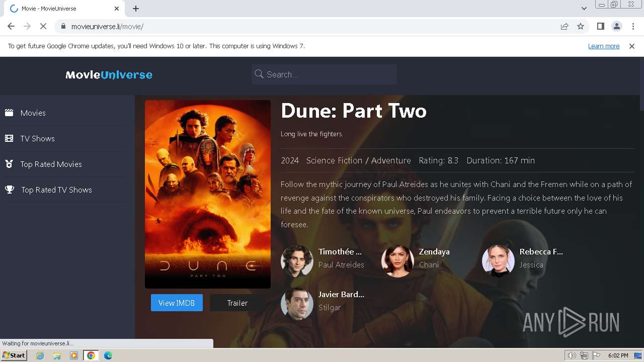Close the Movie - MovieUniverse tab

(x=117, y=9)
